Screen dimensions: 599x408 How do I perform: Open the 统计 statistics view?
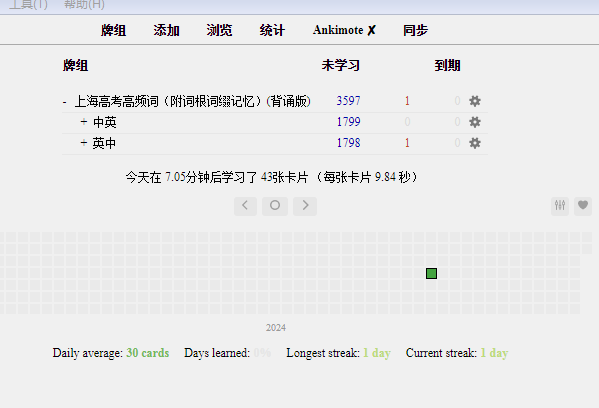coord(272,30)
